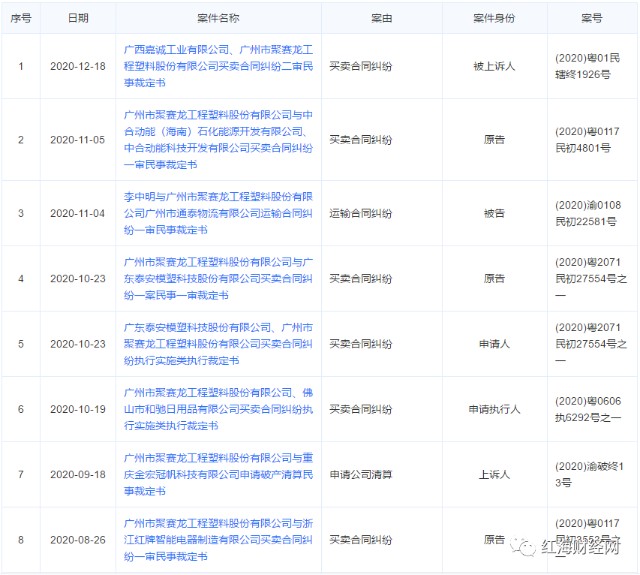640x575 pixels.
Task: Click case number 粤2071民初27554号之一 in row 4
Action: [x=591, y=278]
